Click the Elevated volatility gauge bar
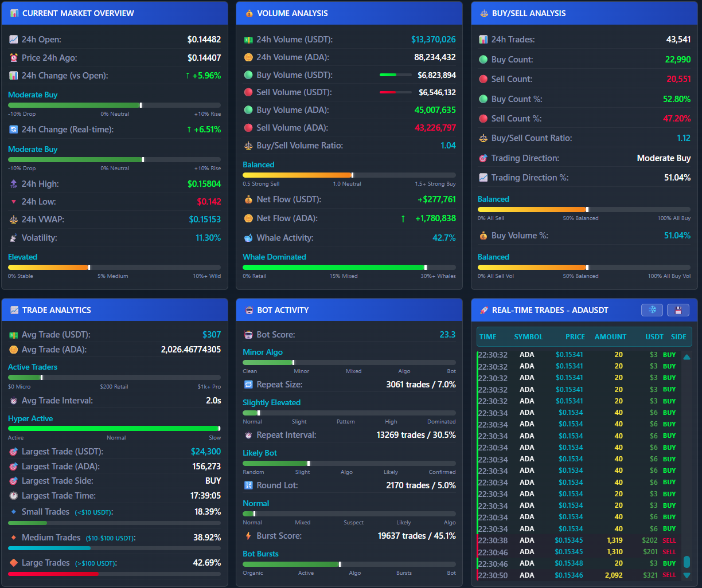Image resolution: width=702 pixels, height=588 pixels. tap(114, 267)
